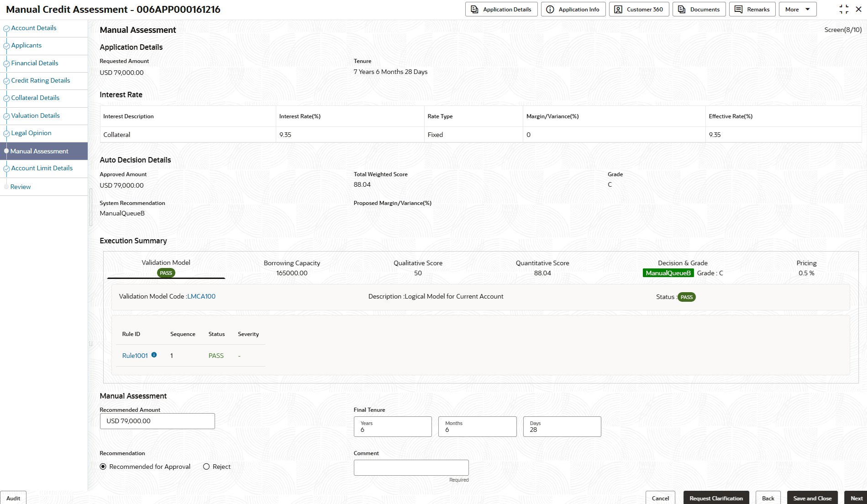Select Recommended for Approval radio button

(x=103, y=467)
